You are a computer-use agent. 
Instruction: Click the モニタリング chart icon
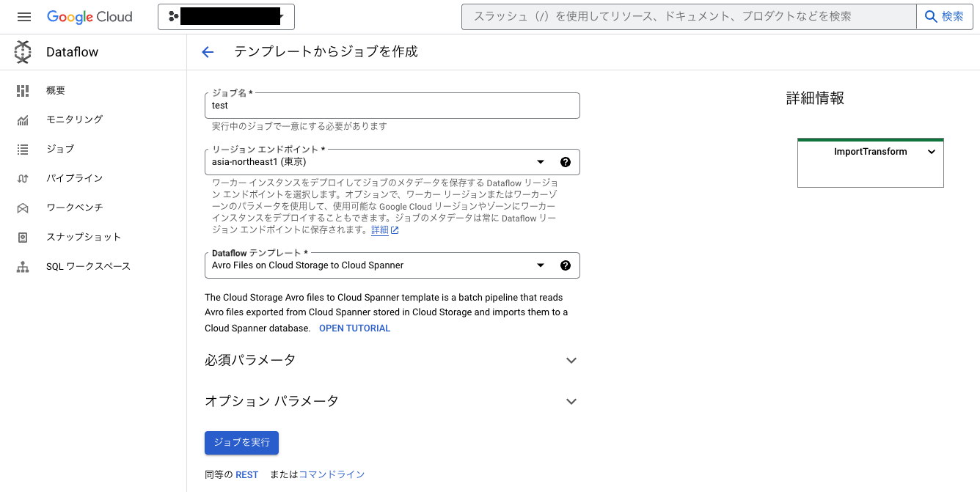point(23,120)
